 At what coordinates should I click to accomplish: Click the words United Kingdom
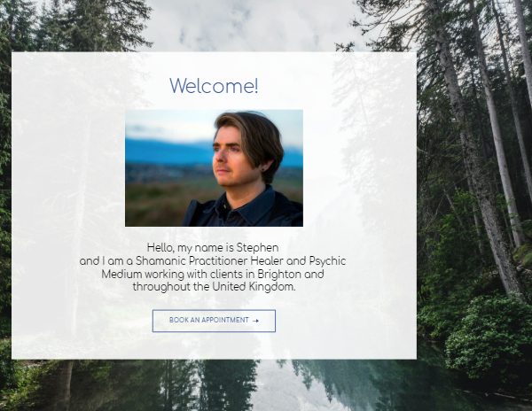(254, 287)
